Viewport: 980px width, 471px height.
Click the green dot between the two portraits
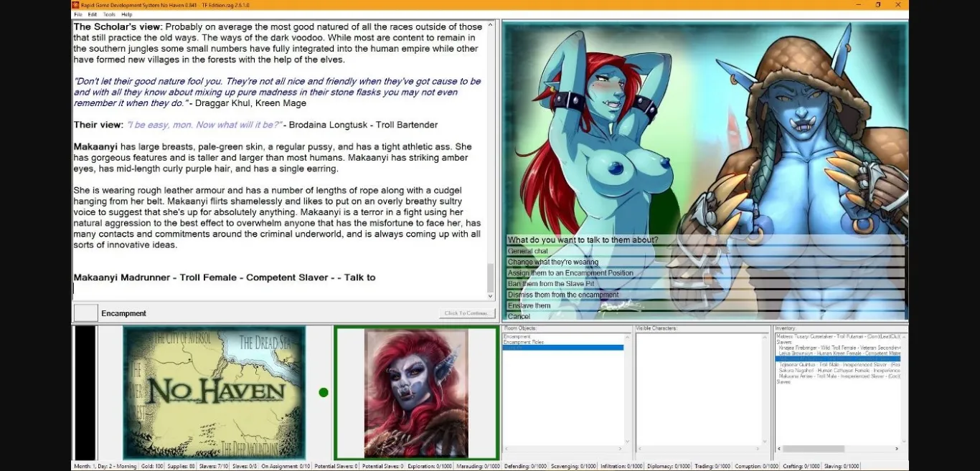[x=324, y=392]
